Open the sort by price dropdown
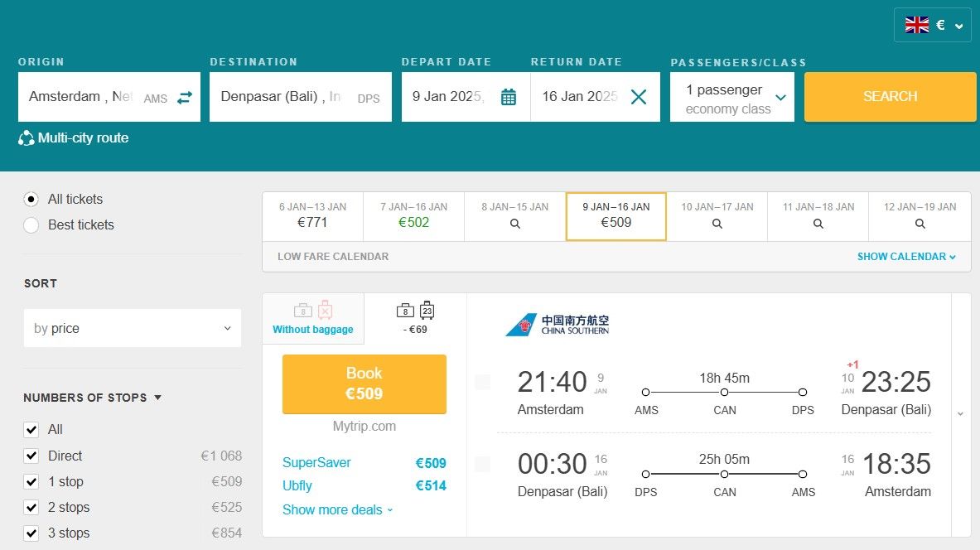 click(133, 328)
